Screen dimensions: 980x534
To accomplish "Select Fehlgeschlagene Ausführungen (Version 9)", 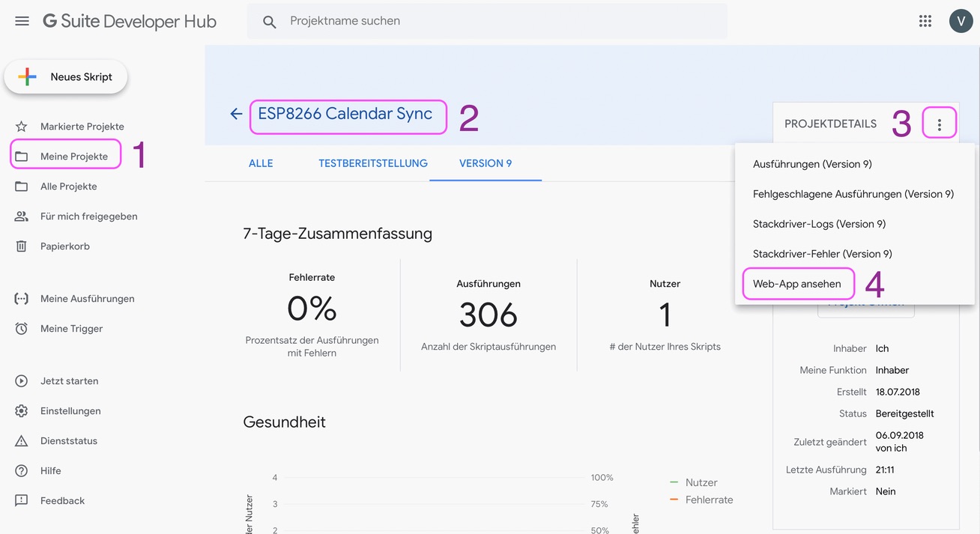I will (x=853, y=194).
